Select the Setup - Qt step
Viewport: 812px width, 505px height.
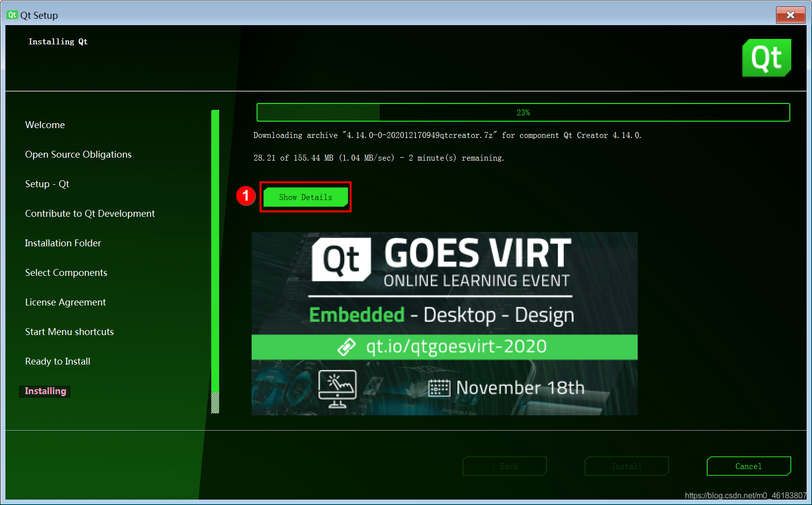click(x=47, y=184)
